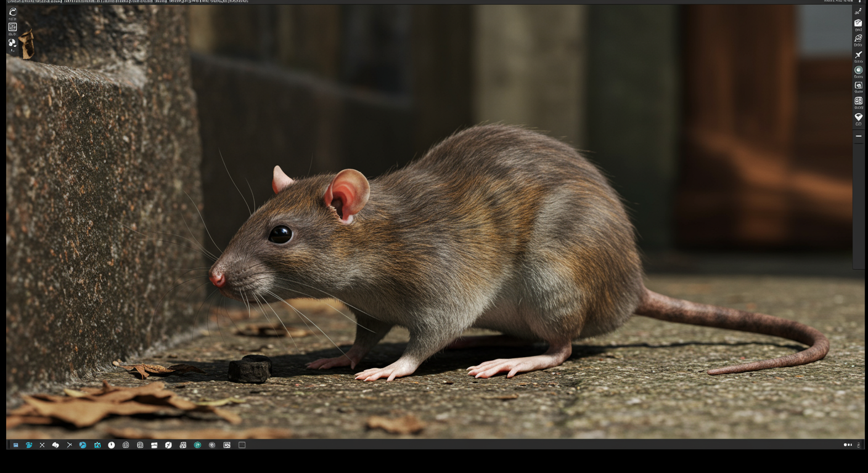
Task: Click the diamond-shaped mask icon in right toolbar
Action: coord(859,116)
